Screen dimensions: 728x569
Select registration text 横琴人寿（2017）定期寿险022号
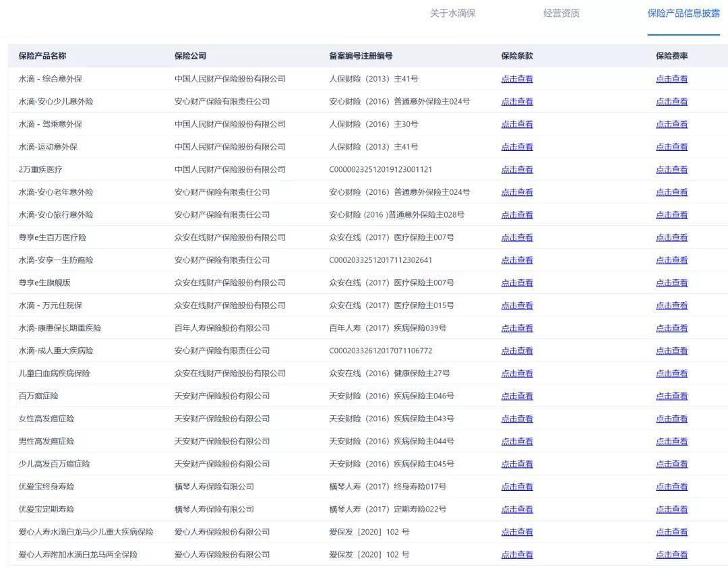tap(388, 509)
